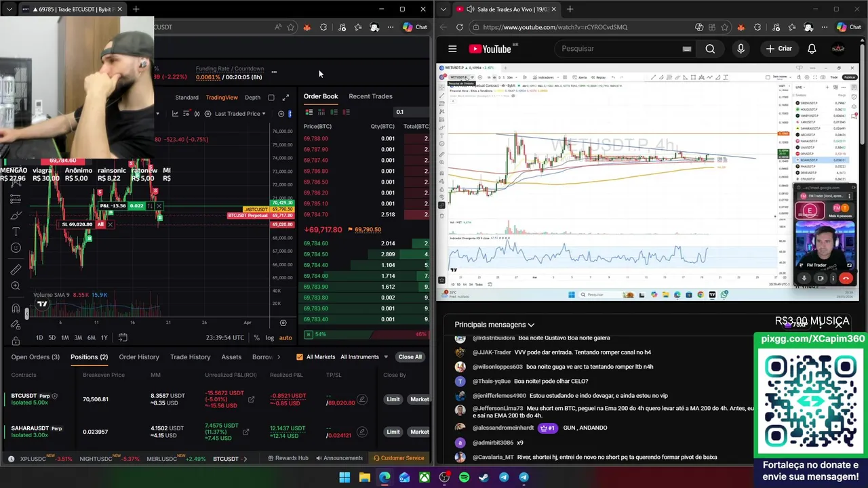Image resolution: width=868 pixels, height=488 pixels.
Task: Share SAHARAUSDT unrealized P&L
Action: tap(245, 432)
